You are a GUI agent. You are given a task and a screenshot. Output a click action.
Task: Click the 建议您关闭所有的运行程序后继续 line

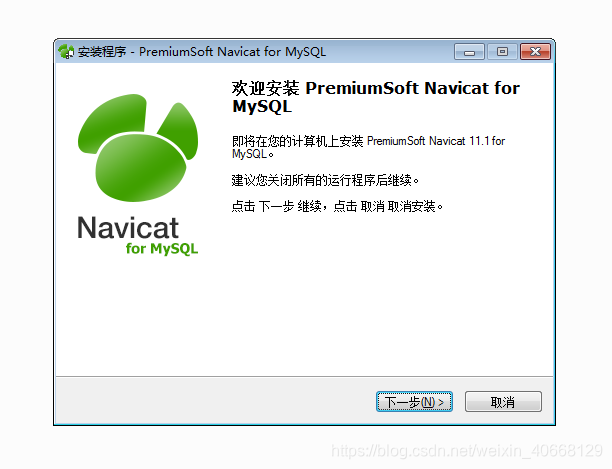(325, 180)
